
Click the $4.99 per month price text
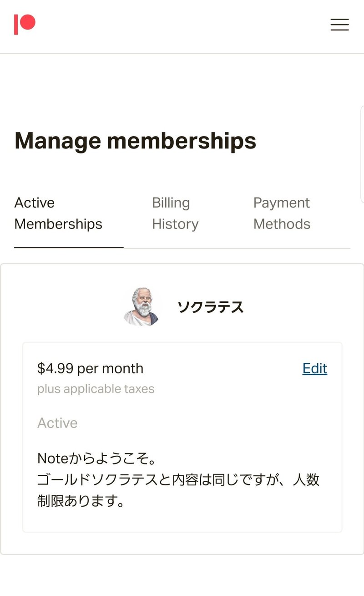90,368
